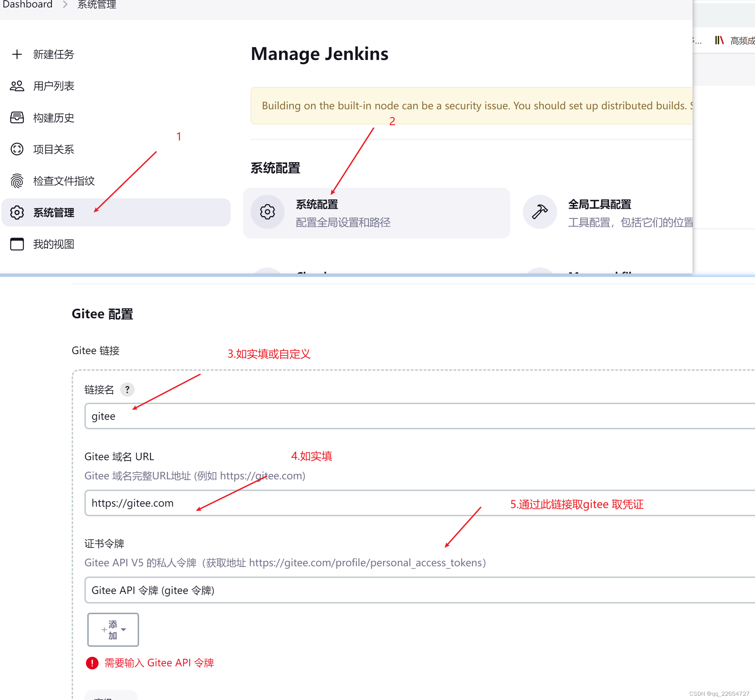Screen dimensions: 755x700
Task: Click the Manage Jenkins heading
Action: [319, 54]
